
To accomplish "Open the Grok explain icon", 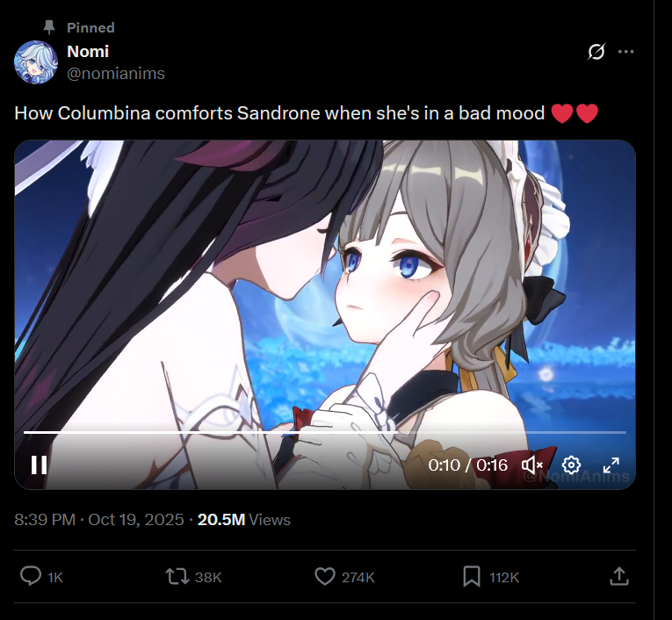I will (x=596, y=52).
